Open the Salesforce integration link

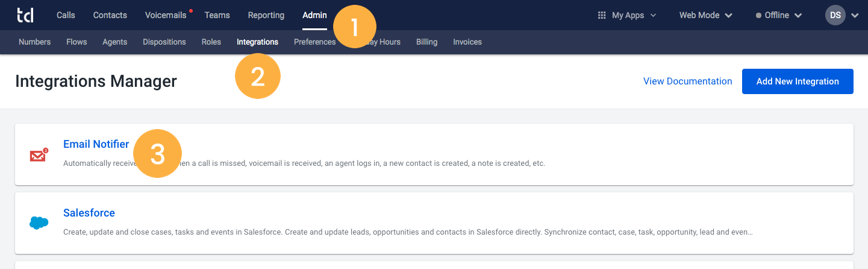[x=89, y=213]
